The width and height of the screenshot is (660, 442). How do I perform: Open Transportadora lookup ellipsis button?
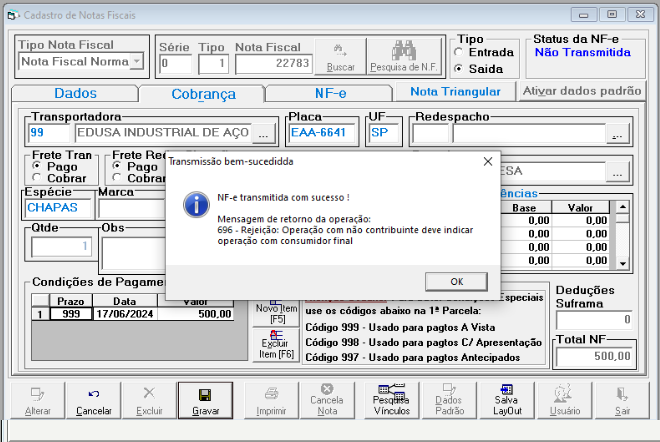tap(263, 133)
